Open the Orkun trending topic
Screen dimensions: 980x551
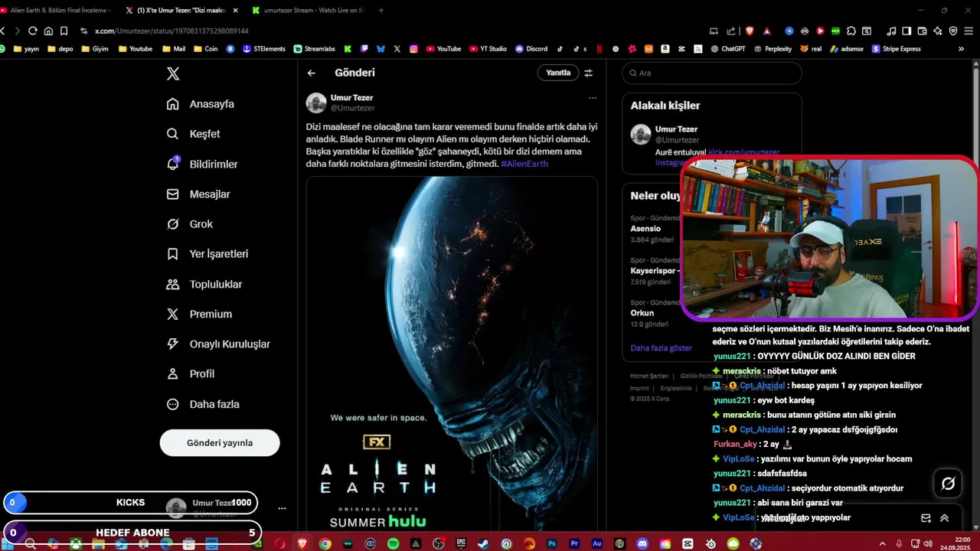[x=642, y=313]
